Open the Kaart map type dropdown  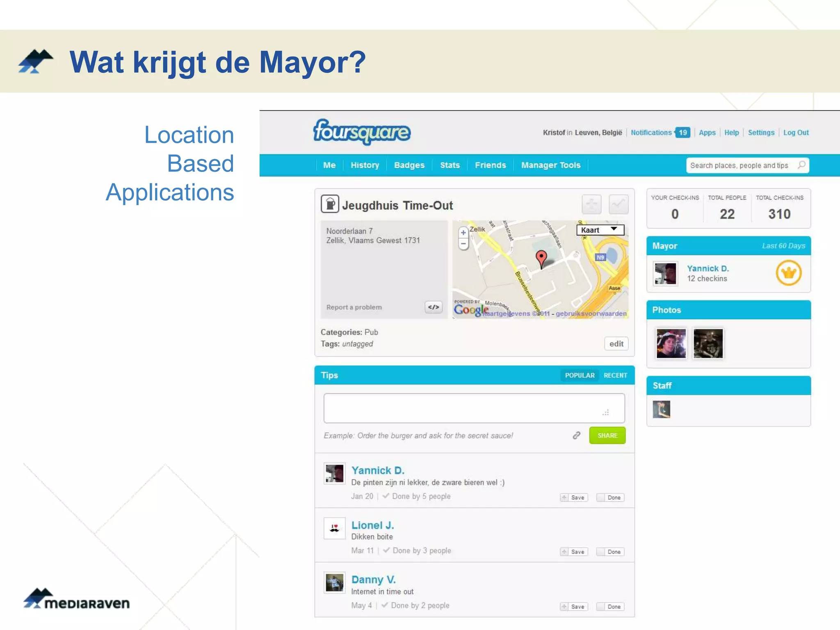600,230
